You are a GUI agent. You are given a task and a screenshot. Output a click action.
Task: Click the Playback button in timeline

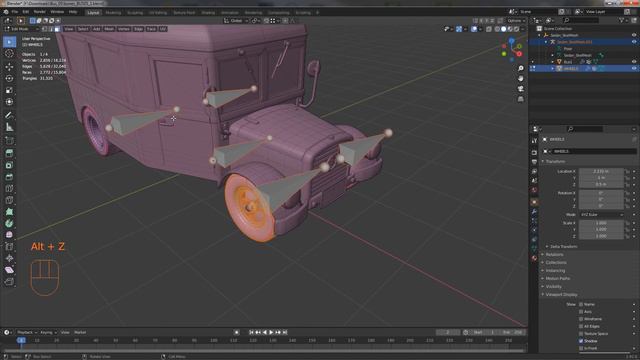(x=27, y=333)
